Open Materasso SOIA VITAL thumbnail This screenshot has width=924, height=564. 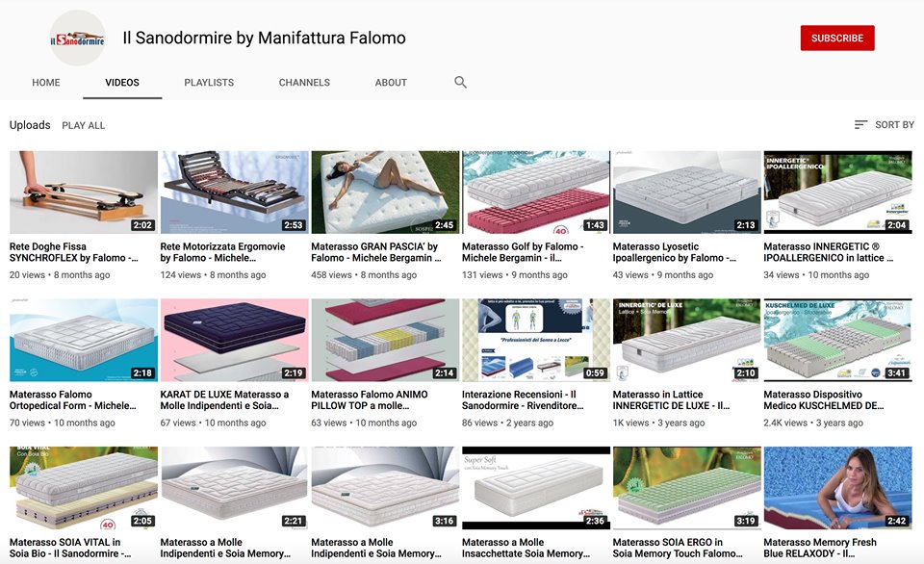84,488
